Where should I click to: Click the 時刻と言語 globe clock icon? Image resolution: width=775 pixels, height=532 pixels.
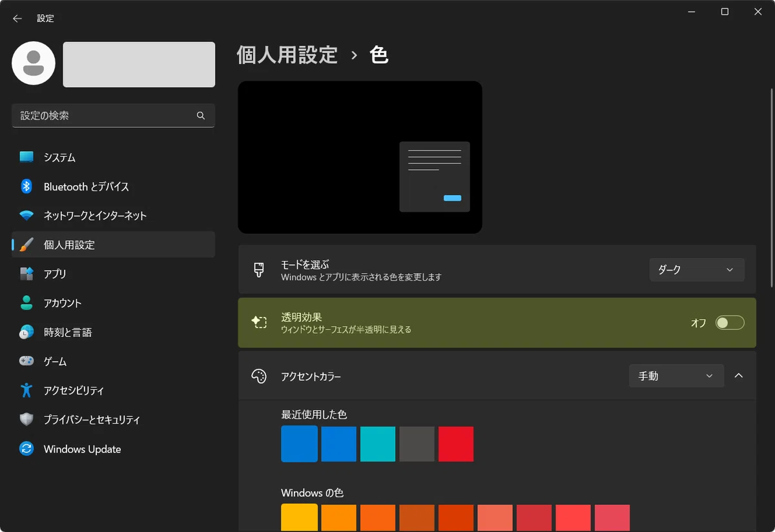[26, 332]
